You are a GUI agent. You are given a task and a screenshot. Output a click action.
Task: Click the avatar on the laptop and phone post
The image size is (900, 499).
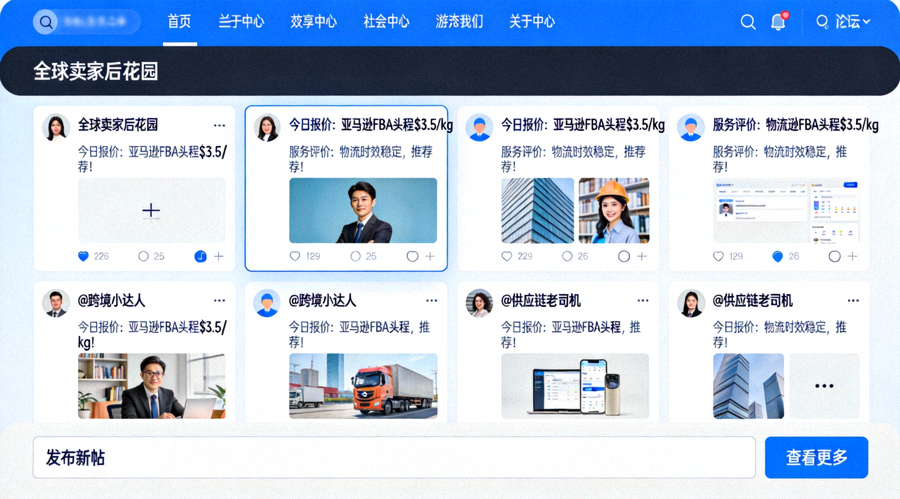(479, 303)
